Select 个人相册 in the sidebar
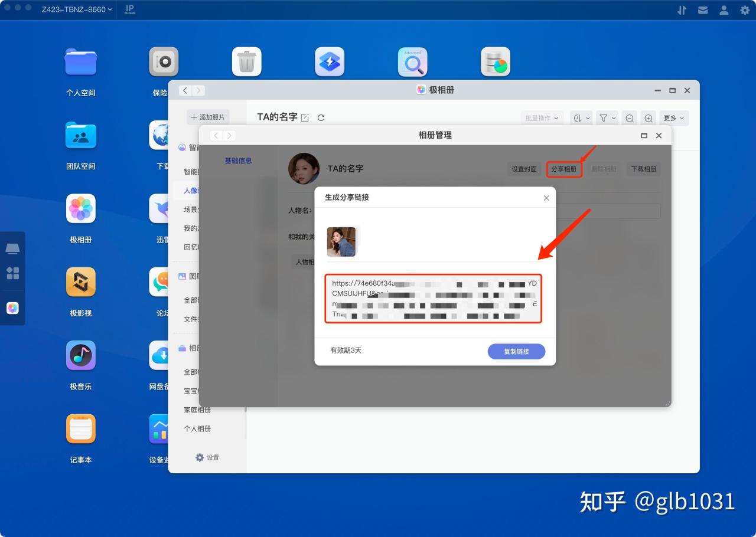The width and height of the screenshot is (756, 537). click(197, 428)
